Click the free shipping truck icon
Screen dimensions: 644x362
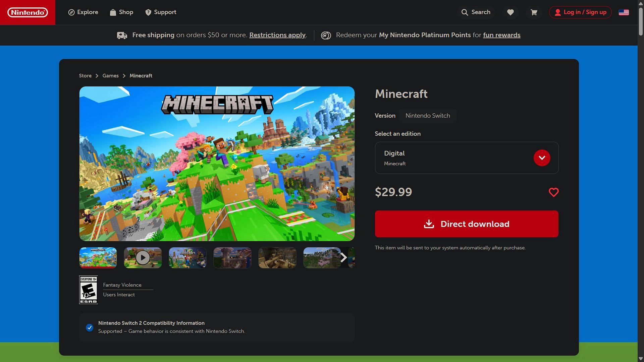click(122, 35)
